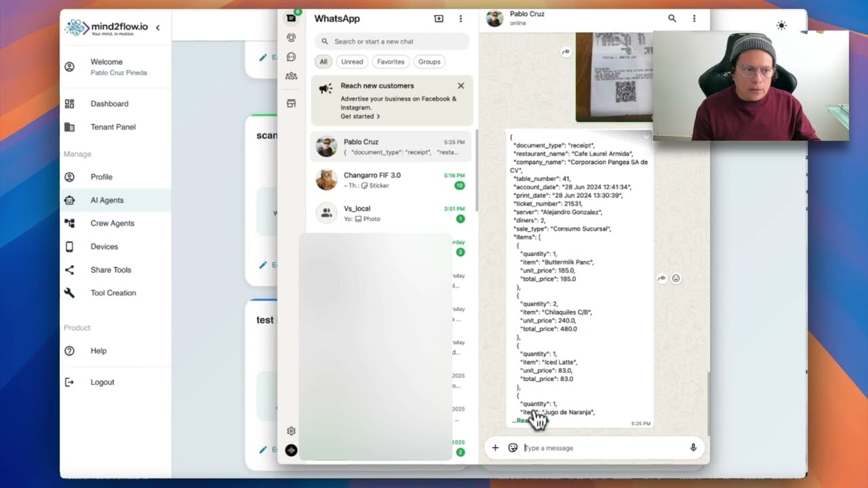The height and width of the screenshot is (488, 868).
Task: Click the Share Tools share icon
Action: point(69,270)
